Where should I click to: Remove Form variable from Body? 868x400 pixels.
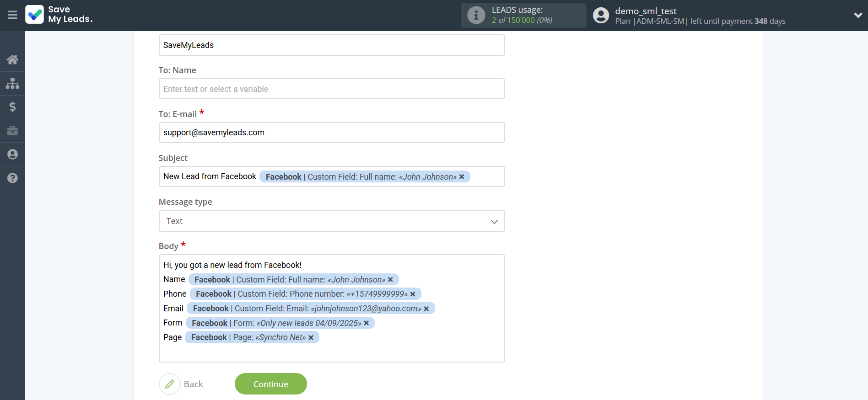click(x=366, y=323)
